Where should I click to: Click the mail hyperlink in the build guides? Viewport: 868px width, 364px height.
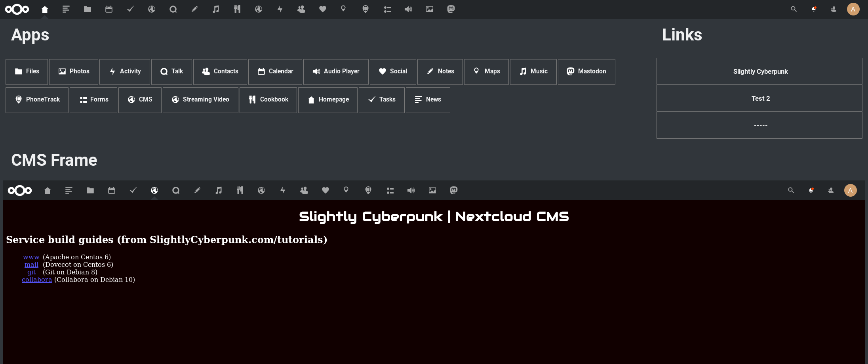click(x=31, y=265)
